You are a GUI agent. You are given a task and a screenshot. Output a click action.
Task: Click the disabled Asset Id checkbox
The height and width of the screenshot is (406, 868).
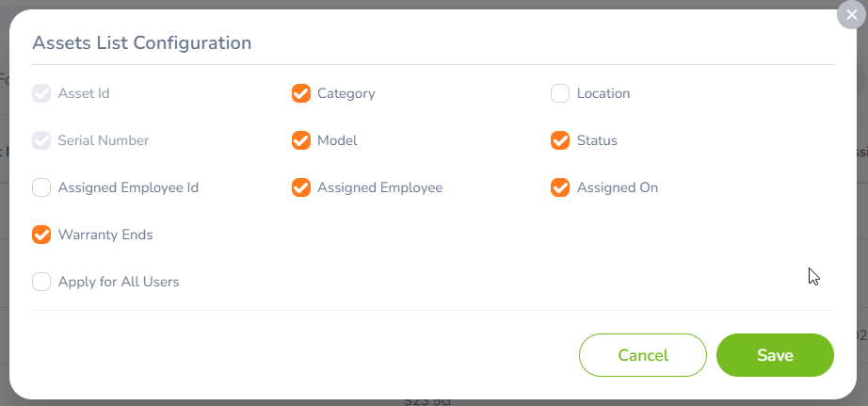pos(41,93)
